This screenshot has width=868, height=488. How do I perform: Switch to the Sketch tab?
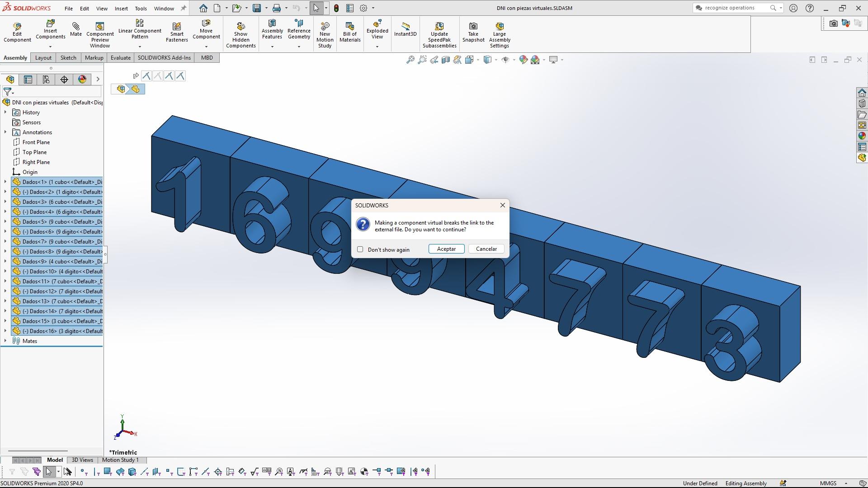(68, 57)
